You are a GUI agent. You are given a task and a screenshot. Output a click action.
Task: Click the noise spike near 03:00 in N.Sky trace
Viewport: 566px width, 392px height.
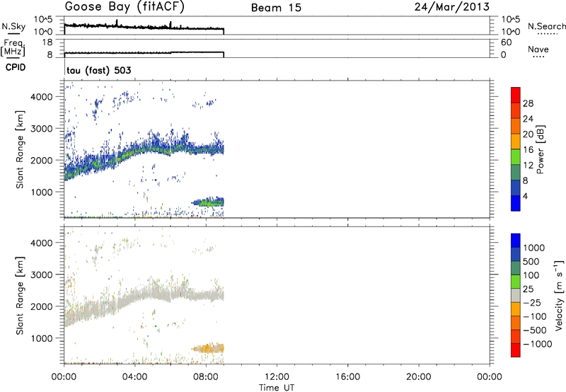117,23
